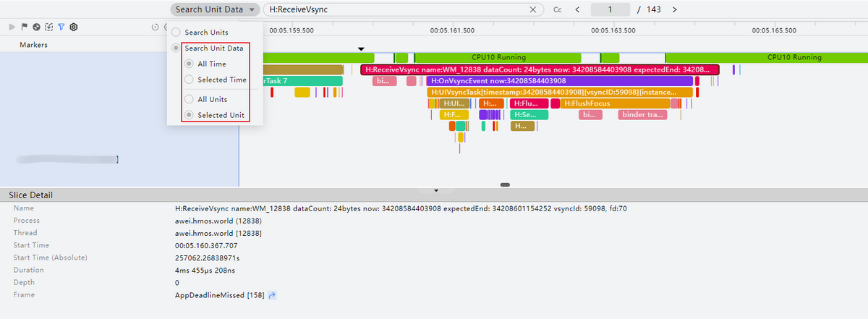Viewport: 868px width, 319px height.
Task: Collapse the Slice Detail panel handle
Action: [436, 190]
